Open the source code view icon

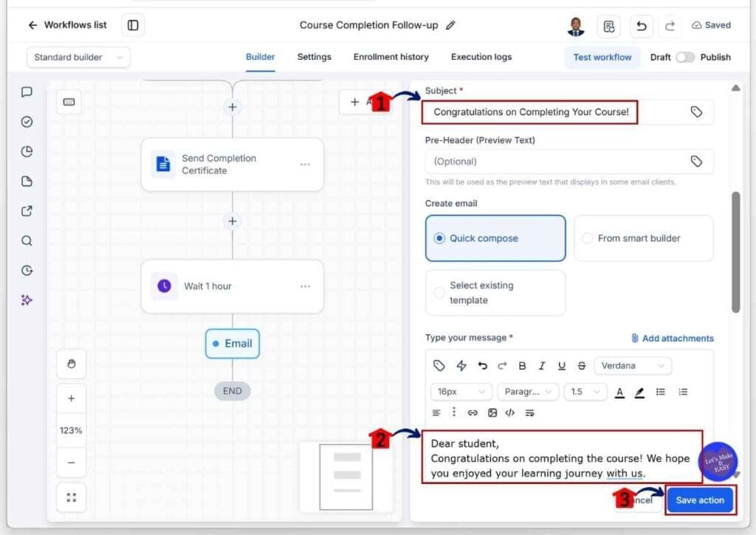[509, 413]
